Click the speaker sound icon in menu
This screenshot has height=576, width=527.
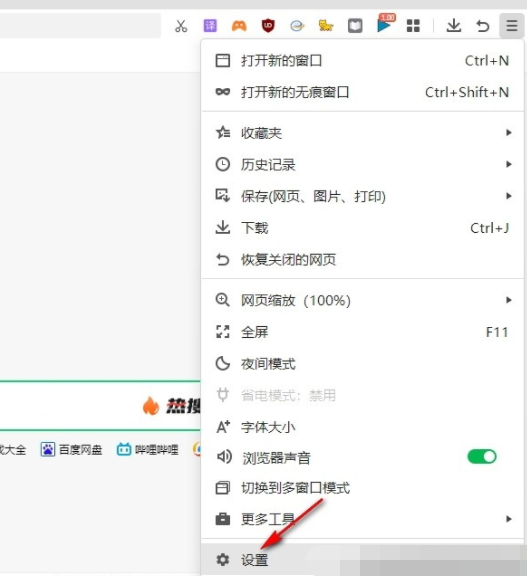click(x=224, y=457)
